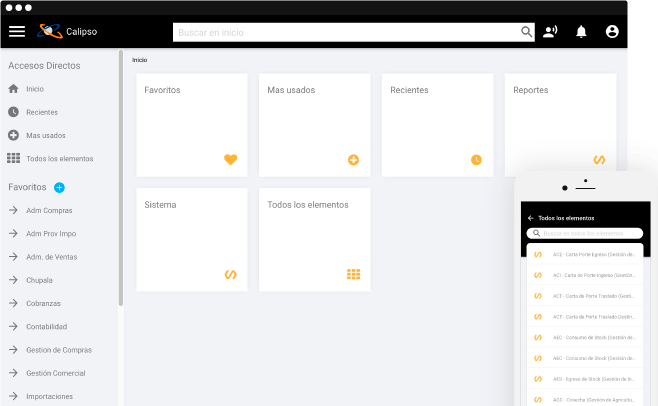Open the Gestión Comercial favorite
This screenshot has height=406, width=658.
tap(56, 373)
